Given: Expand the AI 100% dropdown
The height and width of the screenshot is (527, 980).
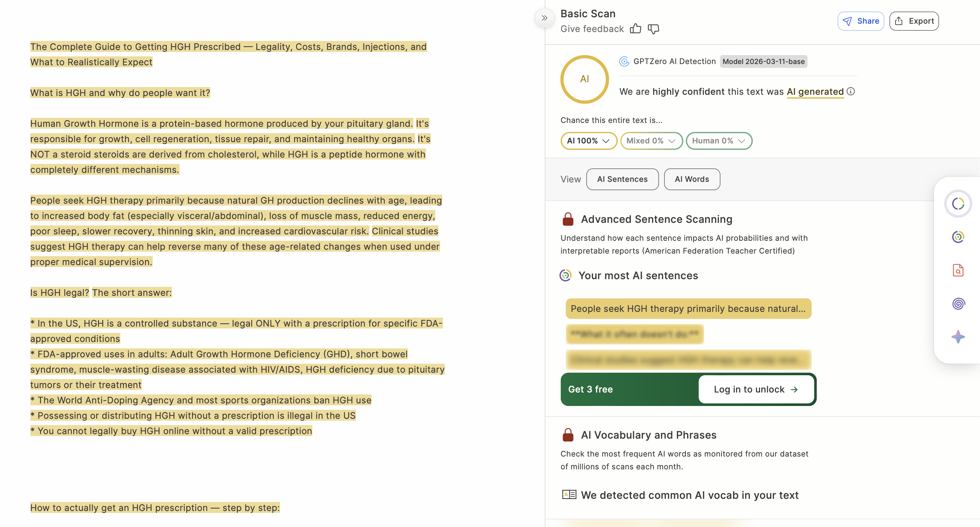Looking at the screenshot, I should coord(589,141).
